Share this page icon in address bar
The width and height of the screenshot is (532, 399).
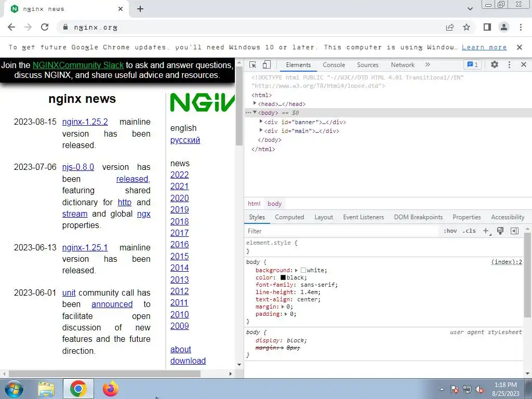point(450,27)
